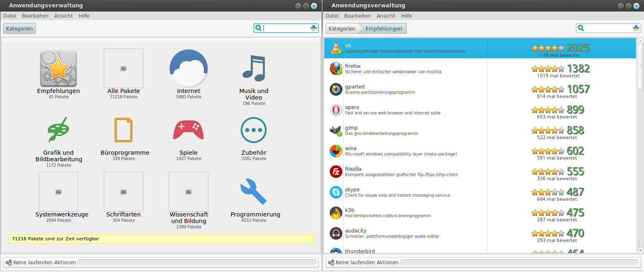This screenshot has width=644, height=272.
Task: Click the gparted app icon
Action: 336,89
